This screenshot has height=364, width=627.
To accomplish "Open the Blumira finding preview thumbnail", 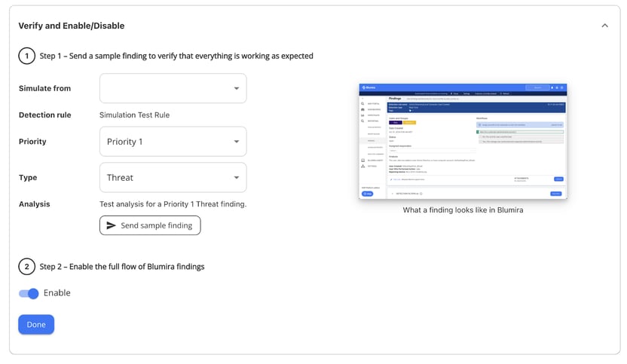I will point(463,141).
